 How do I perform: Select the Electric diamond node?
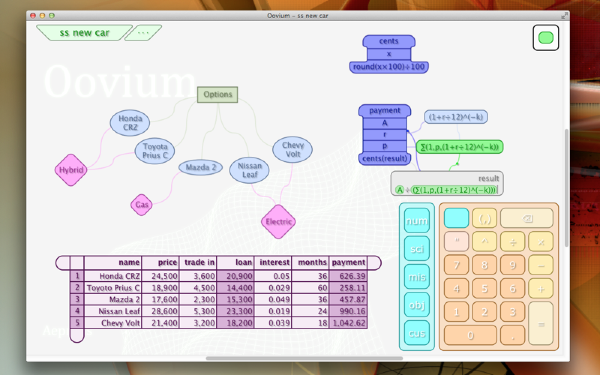pos(279,222)
